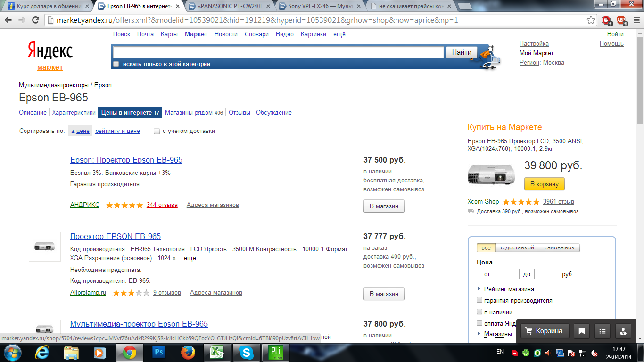The height and width of the screenshot is (362, 644).
Task: Tick the 'в наличии' filter checkbox
Action: pos(480,312)
